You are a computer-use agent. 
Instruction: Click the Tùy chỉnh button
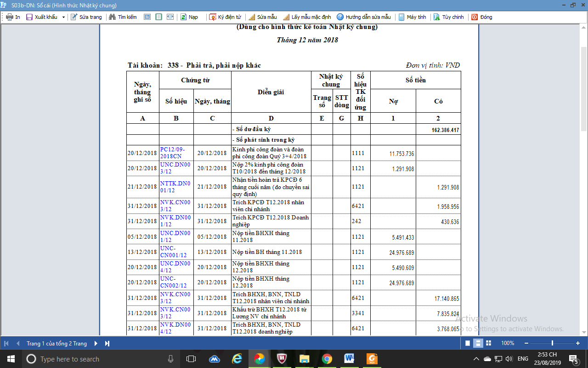448,17
